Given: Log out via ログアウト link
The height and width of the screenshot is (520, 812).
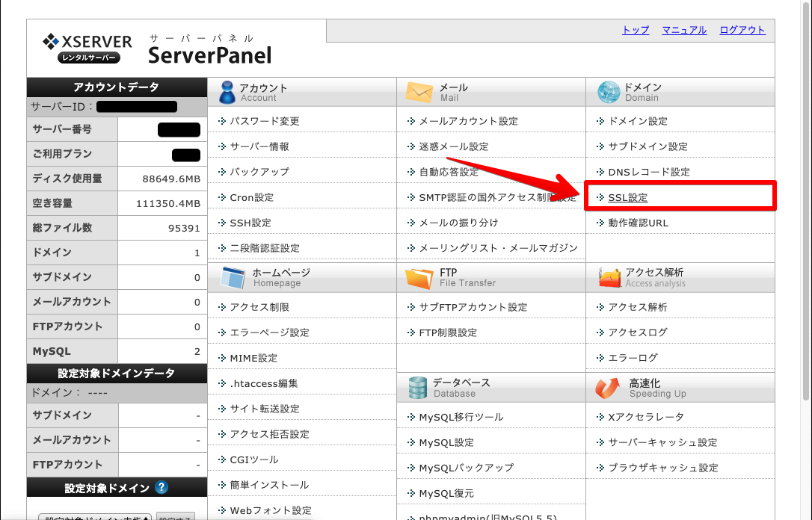Looking at the screenshot, I should (x=742, y=30).
